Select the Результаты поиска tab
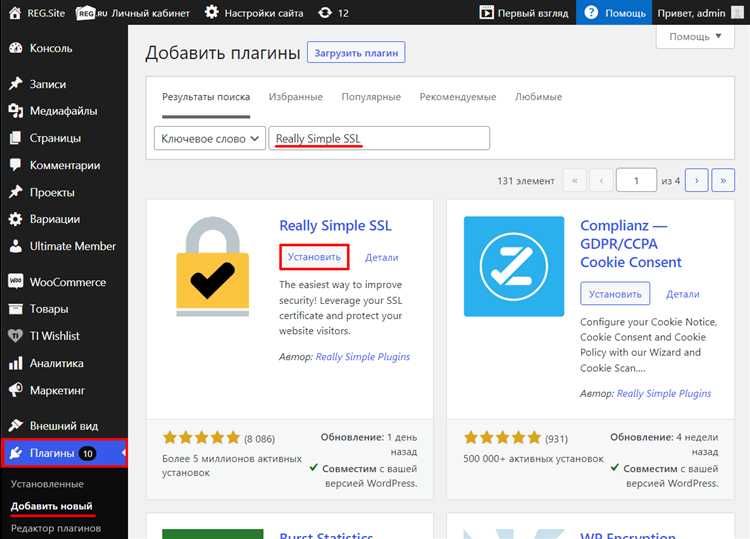 point(206,97)
